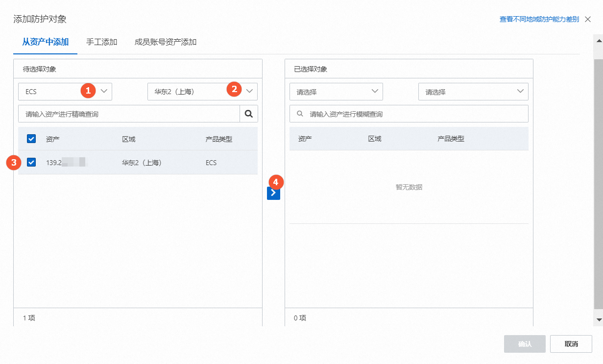Viewport: 603px width, 364px height.
Task: Click the 取消 button
Action: pyautogui.click(x=571, y=344)
